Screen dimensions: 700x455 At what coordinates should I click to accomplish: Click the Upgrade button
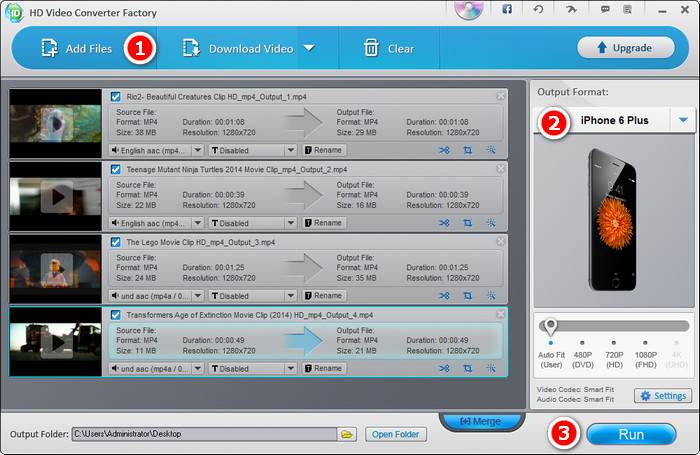[625, 48]
